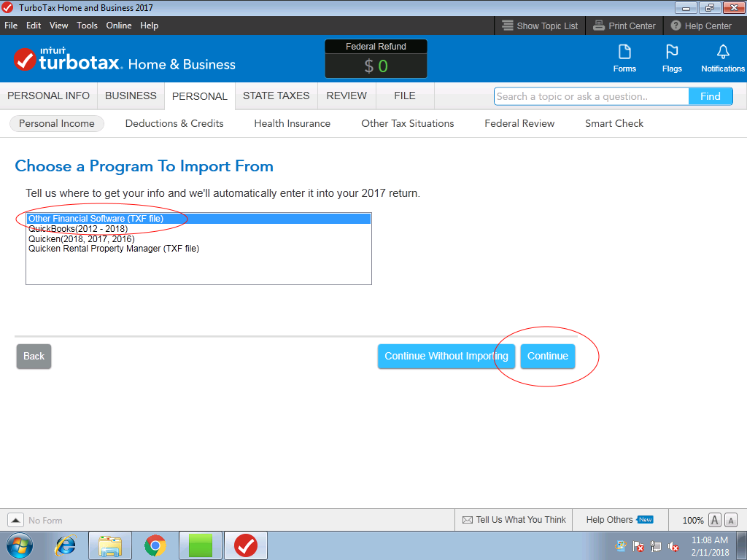Open the Notifications bell

(723, 58)
